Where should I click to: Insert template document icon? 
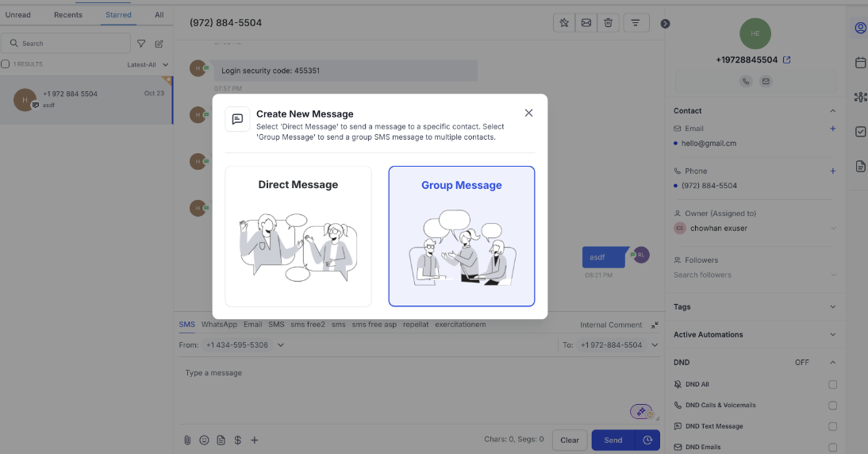(221, 441)
